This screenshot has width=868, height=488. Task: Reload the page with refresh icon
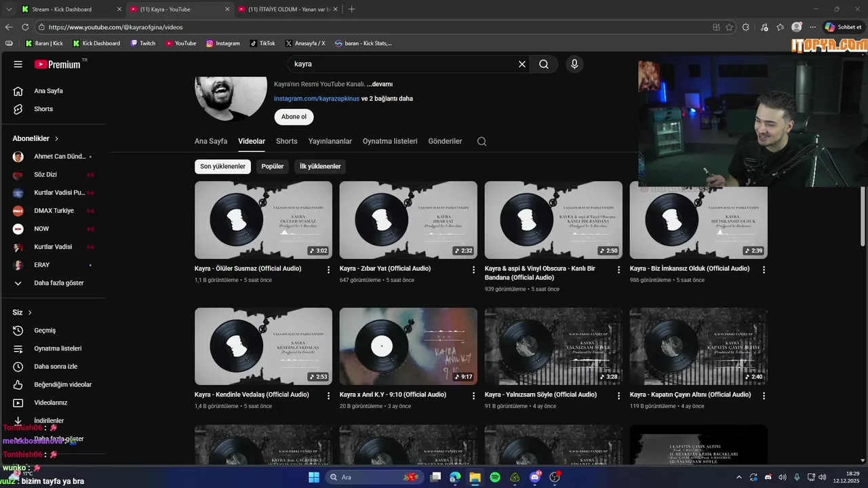pyautogui.click(x=25, y=27)
